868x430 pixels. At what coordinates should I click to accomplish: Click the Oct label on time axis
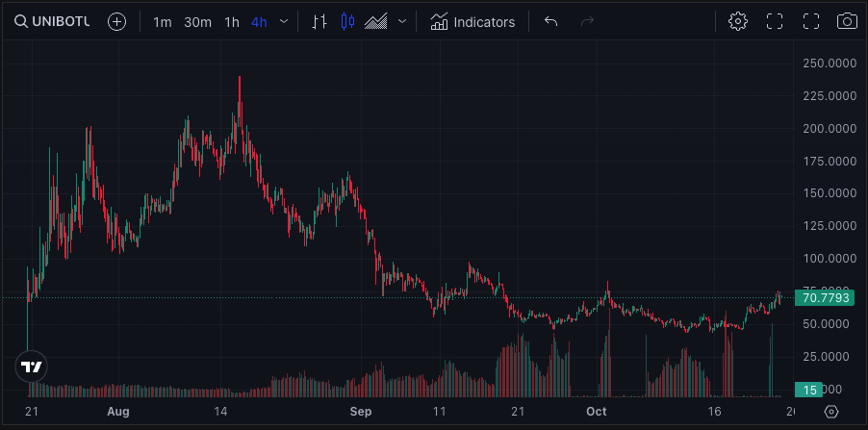click(597, 412)
